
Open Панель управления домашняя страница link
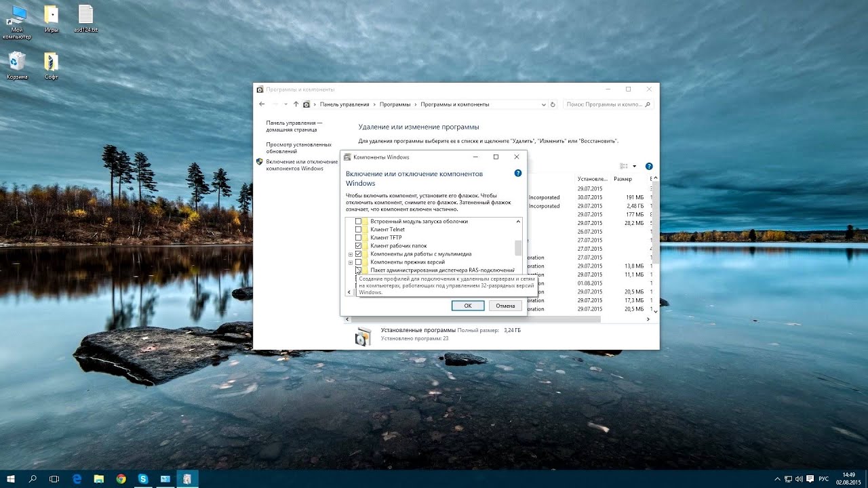[294, 126]
